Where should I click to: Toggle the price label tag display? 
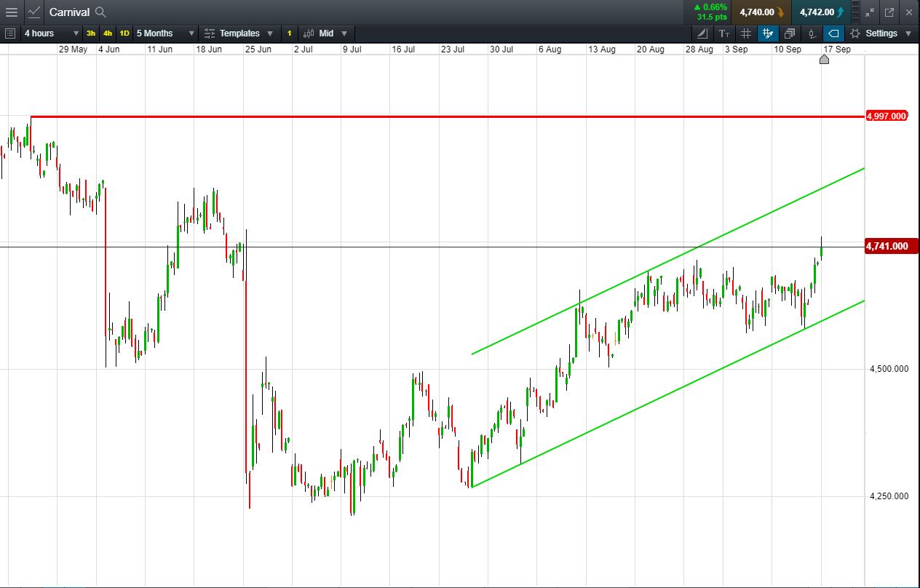tap(833, 33)
